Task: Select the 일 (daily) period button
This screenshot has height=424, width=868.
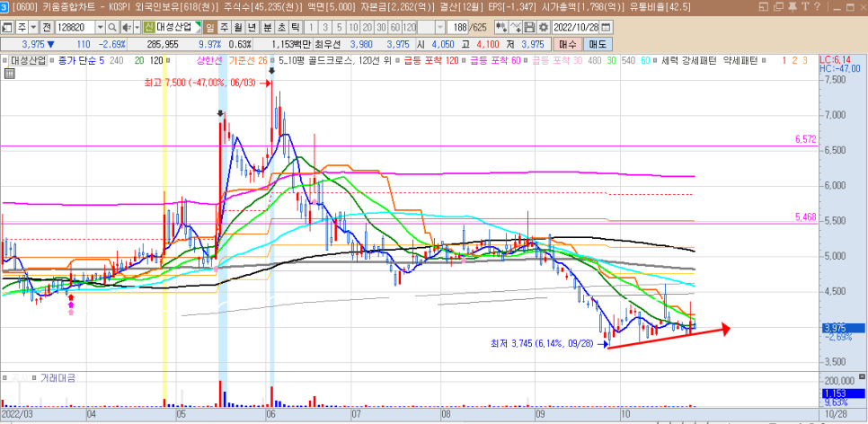Action: pyautogui.click(x=210, y=27)
